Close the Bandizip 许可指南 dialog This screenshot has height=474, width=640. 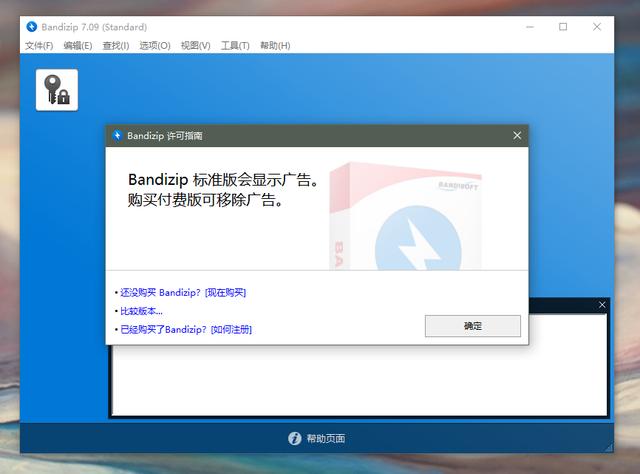tap(517, 136)
